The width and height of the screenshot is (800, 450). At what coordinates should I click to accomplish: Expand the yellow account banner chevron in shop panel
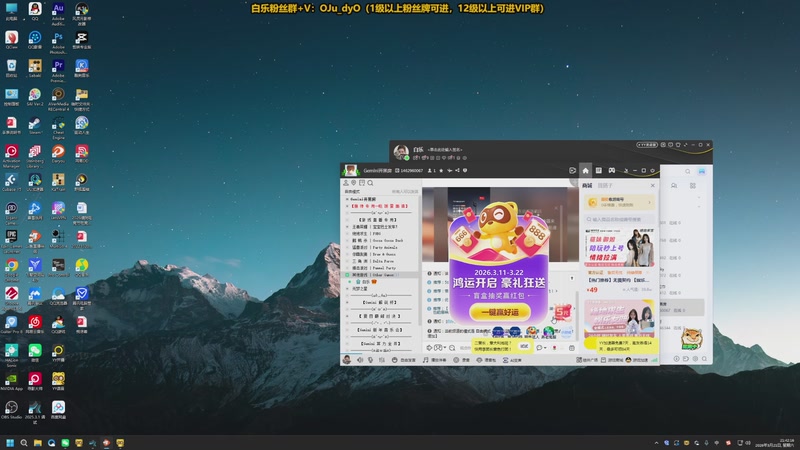(649, 203)
